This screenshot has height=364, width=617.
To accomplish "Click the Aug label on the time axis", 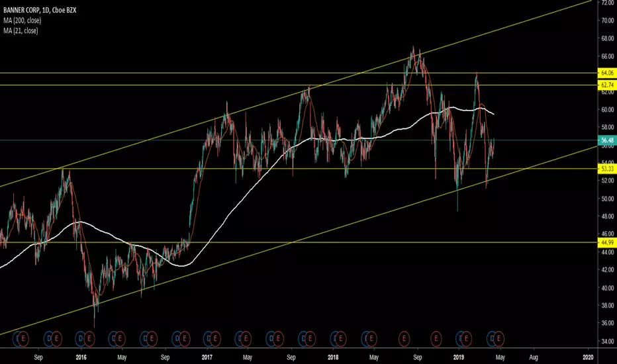I will click(534, 357).
